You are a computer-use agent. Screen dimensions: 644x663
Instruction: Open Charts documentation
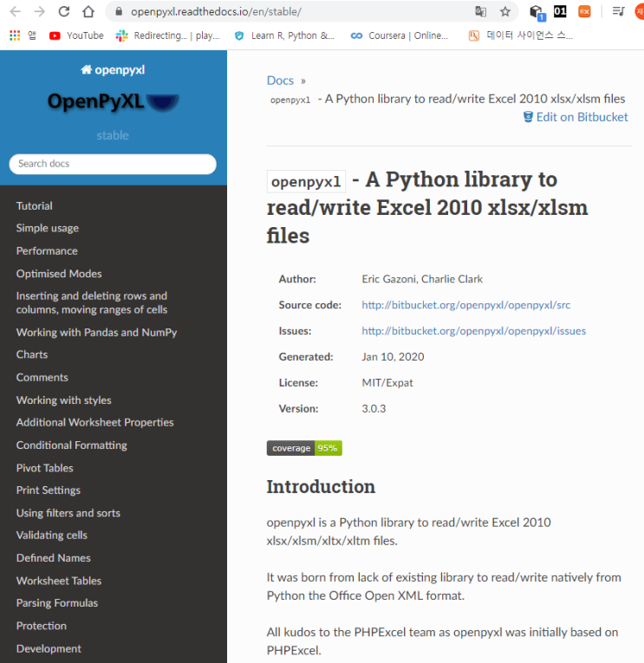tap(32, 354)
